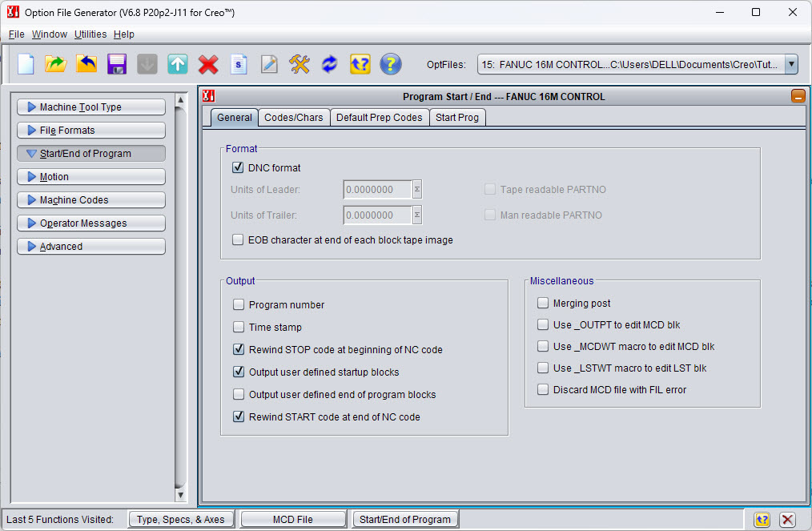Click the blue refresh arrows icon
This screenshot has height=531, width=812.
coord(329,64)
